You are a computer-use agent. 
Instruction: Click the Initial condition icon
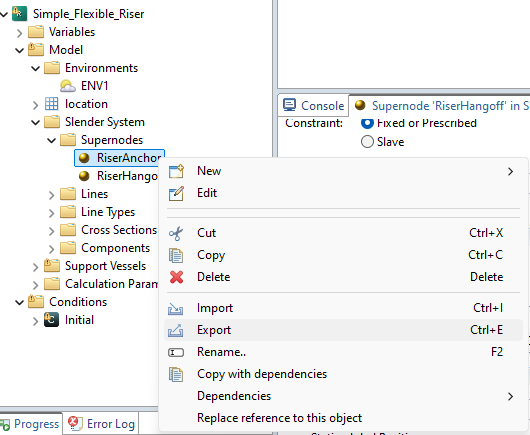(51, 320)
